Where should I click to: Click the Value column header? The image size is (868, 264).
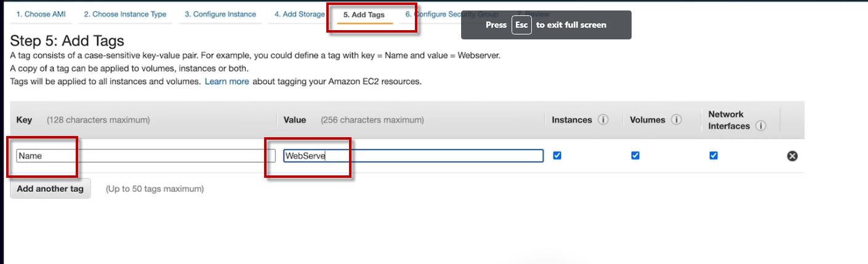295,120
